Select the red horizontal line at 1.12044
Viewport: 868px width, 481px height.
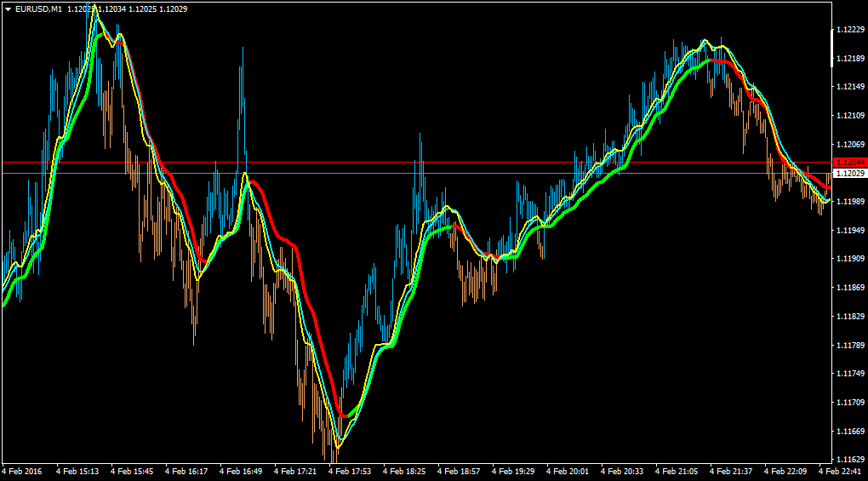[417, 163]
